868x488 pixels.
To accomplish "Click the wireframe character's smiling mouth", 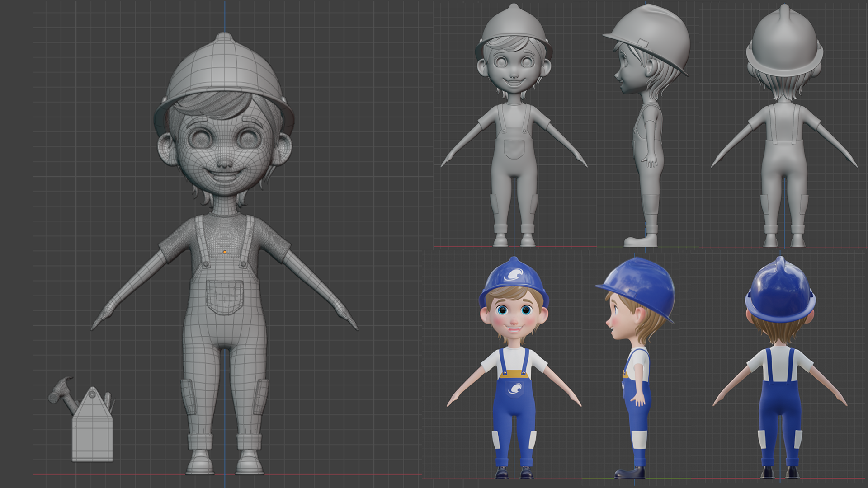I will [x=225, y=175].
